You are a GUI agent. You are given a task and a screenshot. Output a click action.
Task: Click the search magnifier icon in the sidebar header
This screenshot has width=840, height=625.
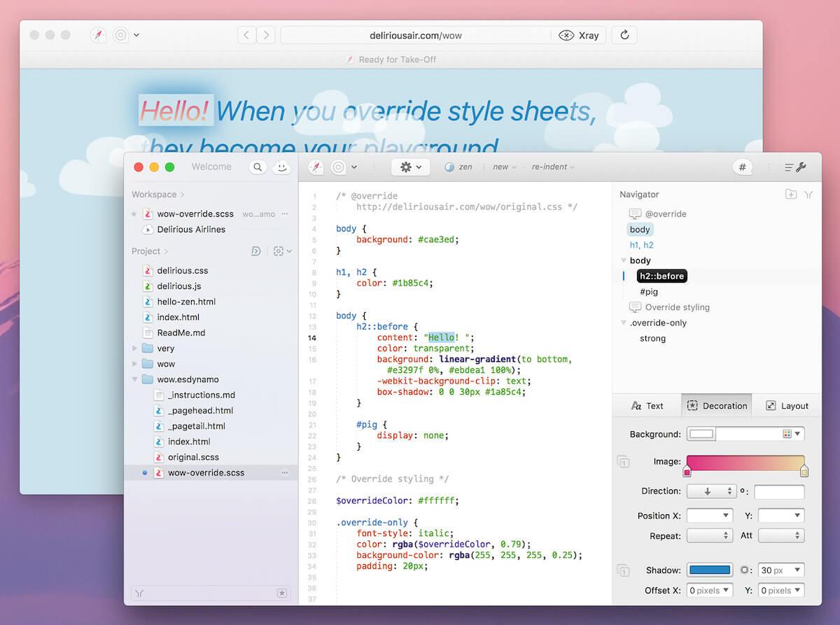pyautogui.click(x=258, y=167)
